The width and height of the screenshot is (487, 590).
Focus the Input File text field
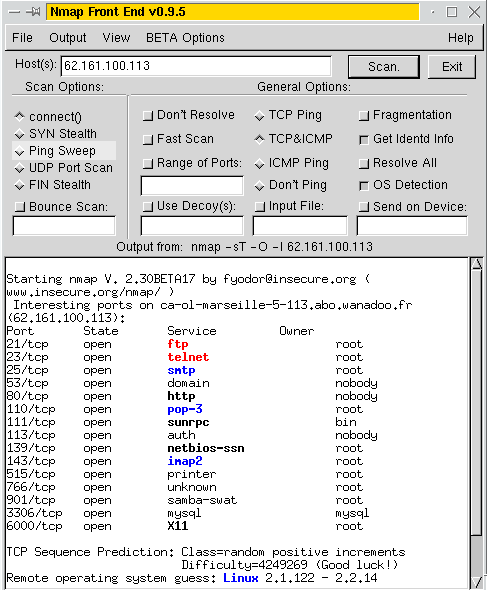pos(300,226)
